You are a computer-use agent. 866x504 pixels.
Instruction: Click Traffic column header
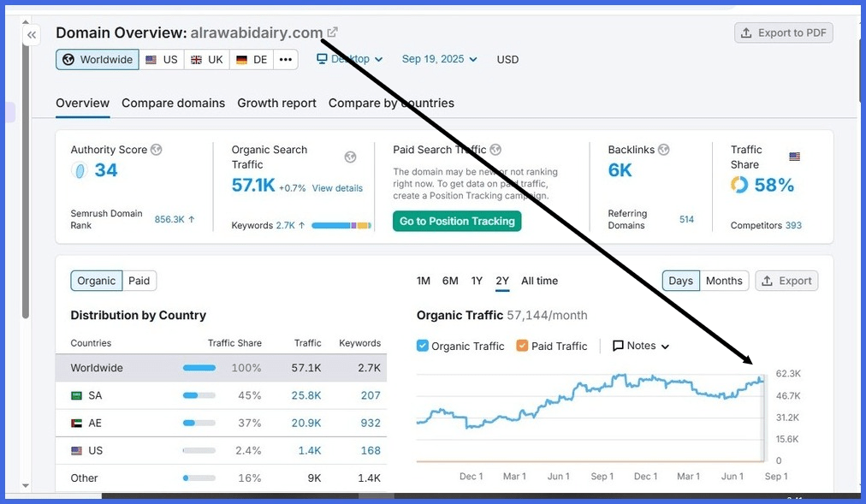307,343
